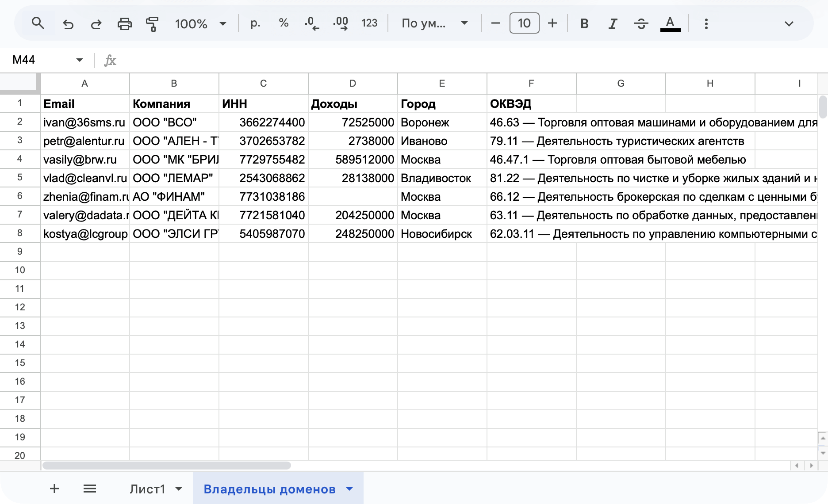
Task: Open the text color picker
Action: click(670, 23)
